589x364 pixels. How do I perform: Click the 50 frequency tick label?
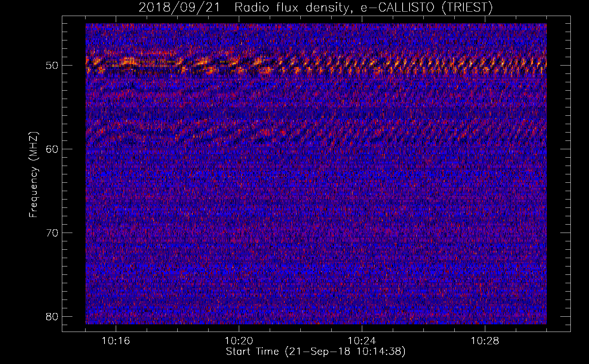coord(52,66)
